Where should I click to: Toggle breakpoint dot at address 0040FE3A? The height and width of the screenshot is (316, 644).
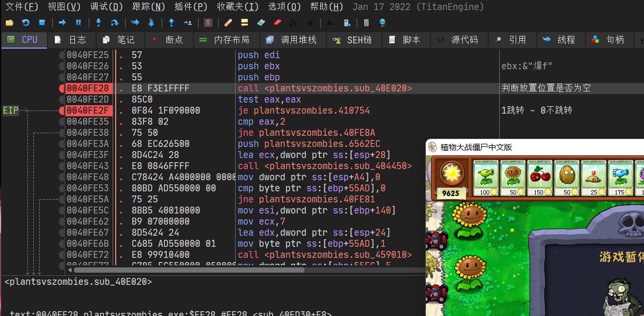click(x=61, y=144)
